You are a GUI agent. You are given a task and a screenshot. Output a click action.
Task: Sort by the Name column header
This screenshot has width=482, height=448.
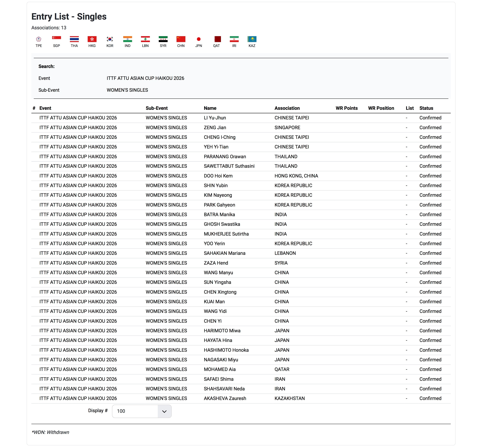(210, 108)
